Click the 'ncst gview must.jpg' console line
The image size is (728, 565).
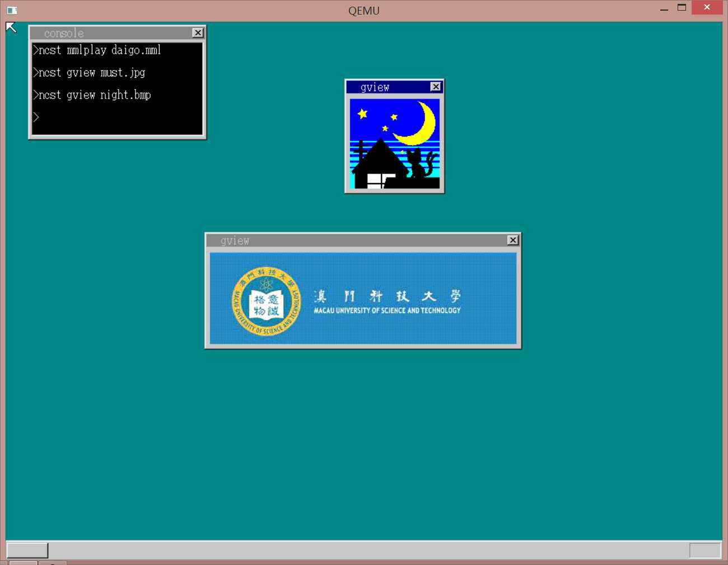(90, 72)
